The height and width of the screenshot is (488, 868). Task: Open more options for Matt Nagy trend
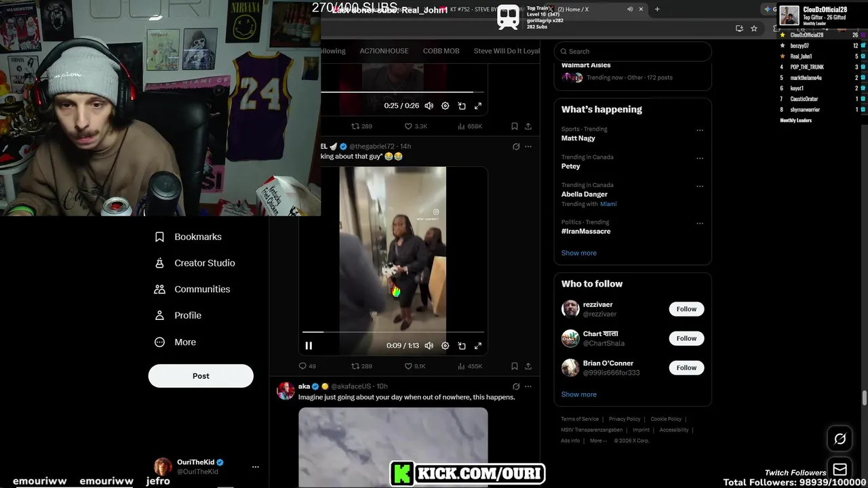(700, 130)
